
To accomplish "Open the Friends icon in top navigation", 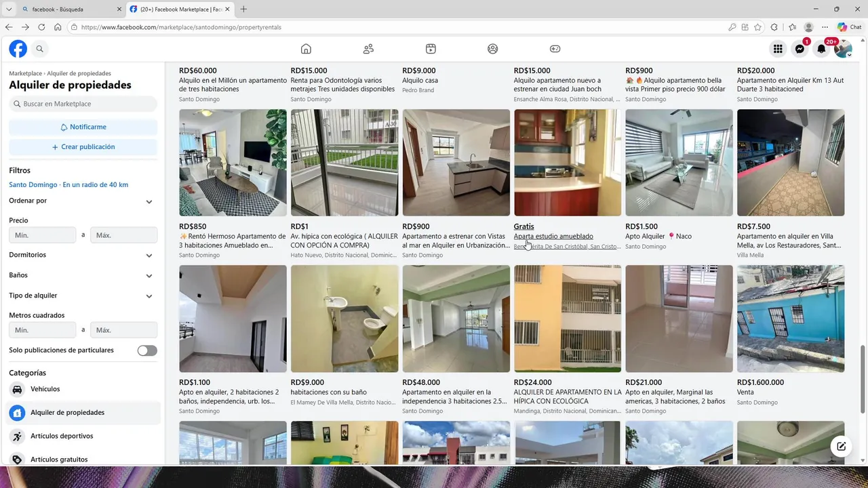I will point(368,49).
